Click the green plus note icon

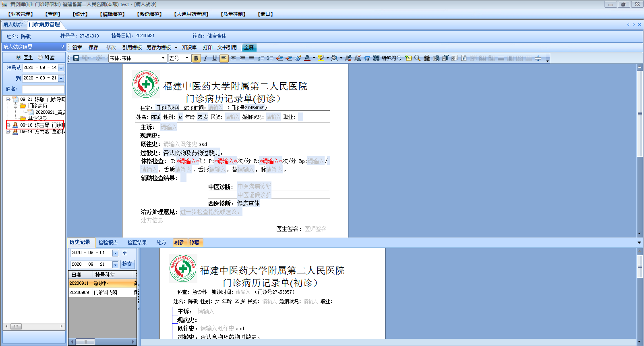click(408, 58)
